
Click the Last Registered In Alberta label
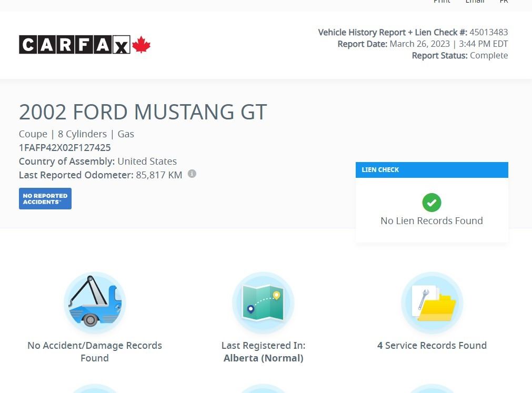click(263, 351)
